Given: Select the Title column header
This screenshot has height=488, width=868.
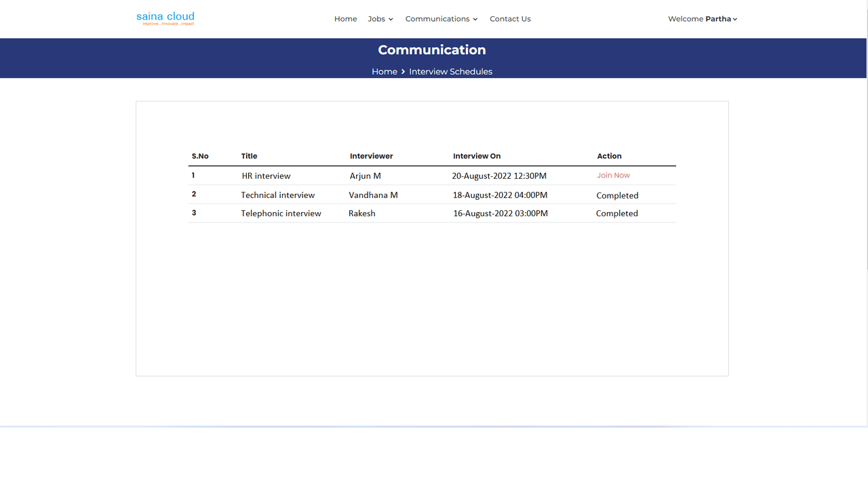Looking at the screenshot, I should [249, 156].
